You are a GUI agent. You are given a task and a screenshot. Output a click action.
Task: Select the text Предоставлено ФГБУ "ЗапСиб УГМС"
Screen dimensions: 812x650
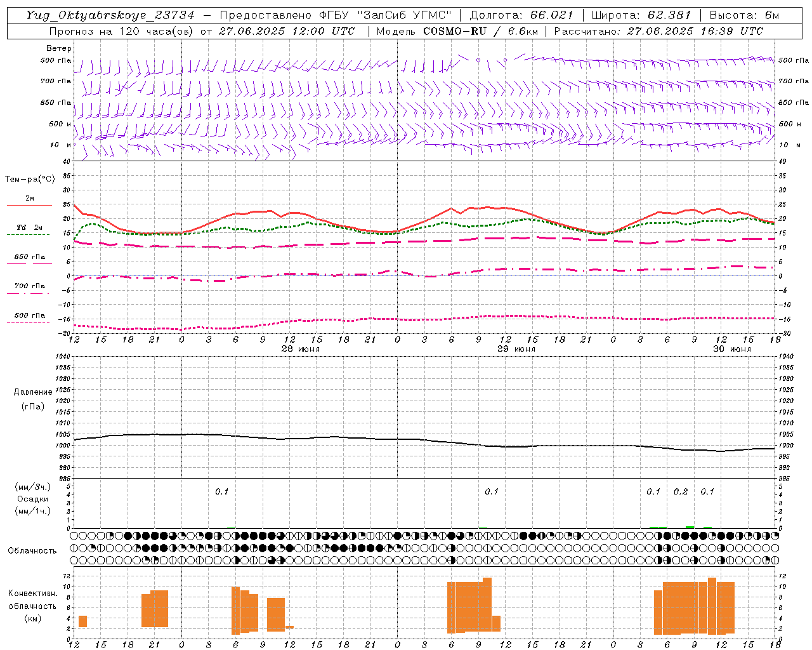click(335, 15)
